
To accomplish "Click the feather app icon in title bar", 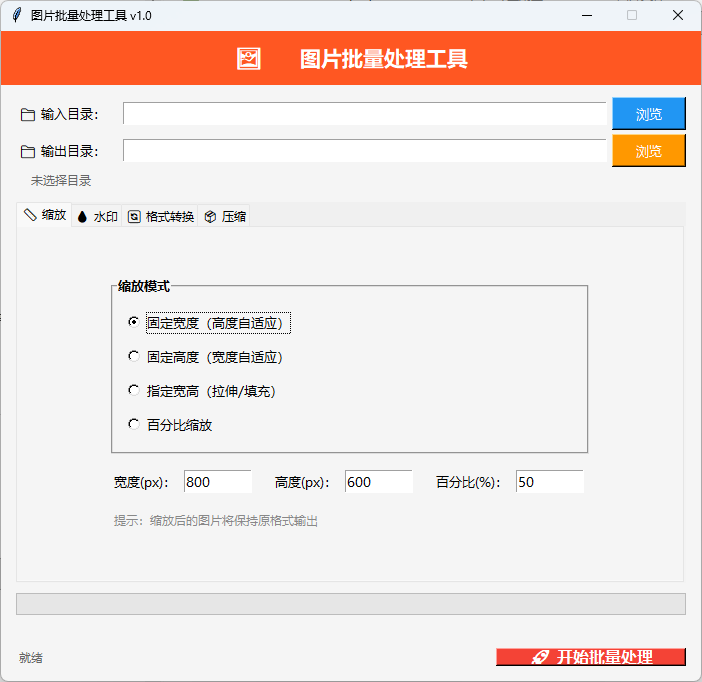I will pos(17,15).
